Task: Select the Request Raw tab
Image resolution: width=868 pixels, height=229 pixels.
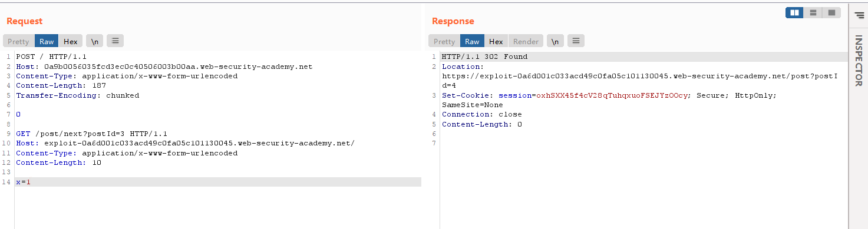Action: pyautogui.click(x=47, y=41)
